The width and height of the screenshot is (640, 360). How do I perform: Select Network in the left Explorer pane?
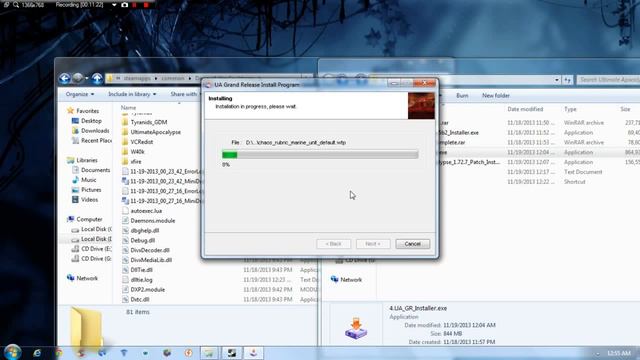pyautogui.click(x=82, y=278)
